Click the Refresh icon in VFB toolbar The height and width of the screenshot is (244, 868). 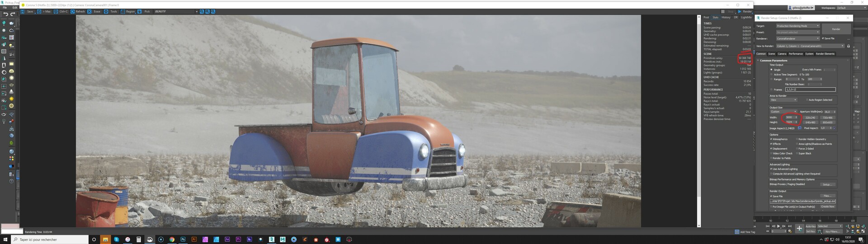click(x=72, y=11)
